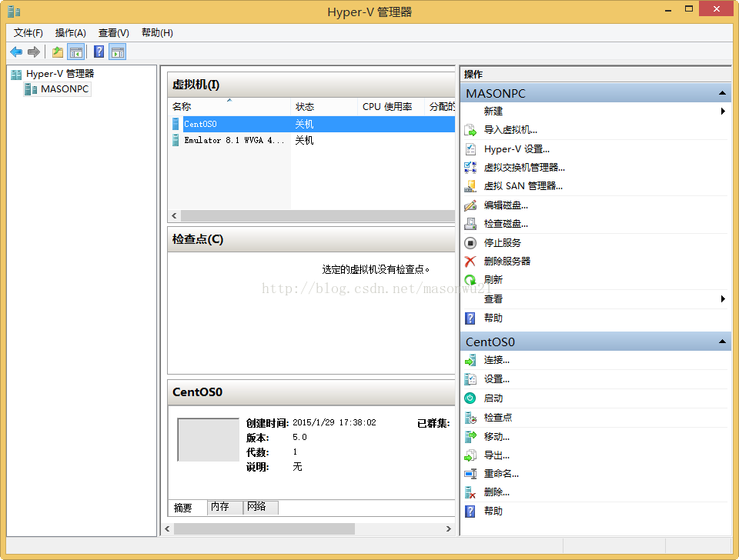Screen dimensions: 739x560
Task: Click the 编辑磁盘 pencil icon
Action: coord(470,205)
